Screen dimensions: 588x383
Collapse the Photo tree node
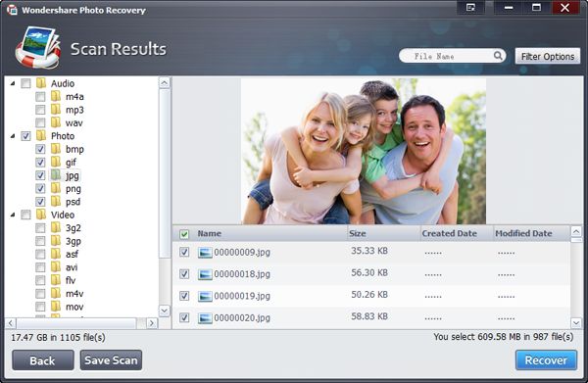point(13,136)
